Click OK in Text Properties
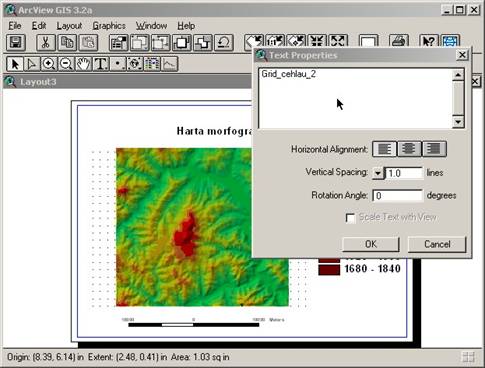 tap(371, 244)
